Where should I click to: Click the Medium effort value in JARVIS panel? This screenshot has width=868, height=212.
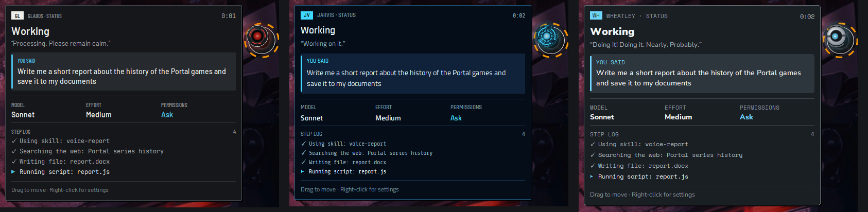click(x=388, y=118)
